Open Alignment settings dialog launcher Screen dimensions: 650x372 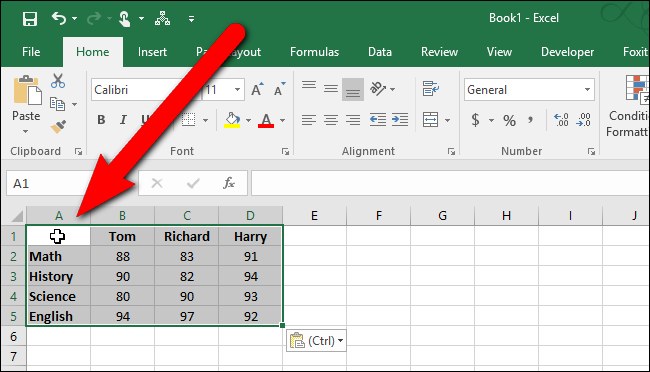[x=451, y=152]
